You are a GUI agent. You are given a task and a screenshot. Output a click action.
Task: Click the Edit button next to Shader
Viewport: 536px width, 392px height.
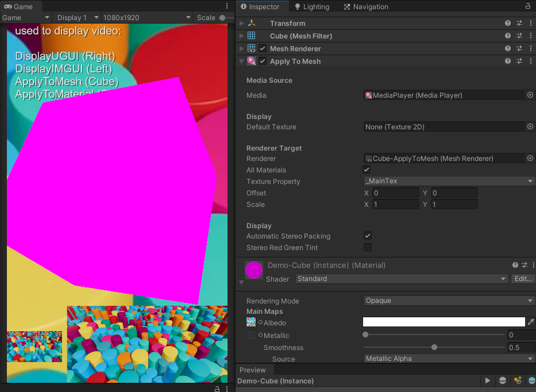523,279
